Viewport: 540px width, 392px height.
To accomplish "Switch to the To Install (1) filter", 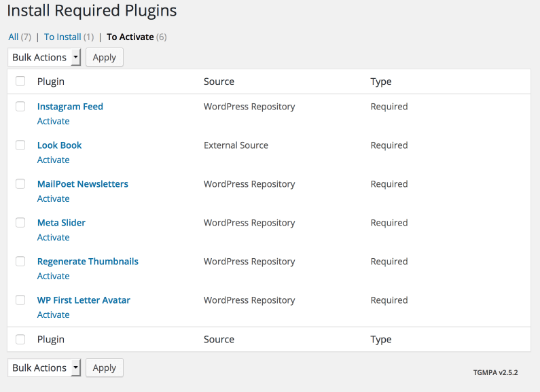I will 69,37.
